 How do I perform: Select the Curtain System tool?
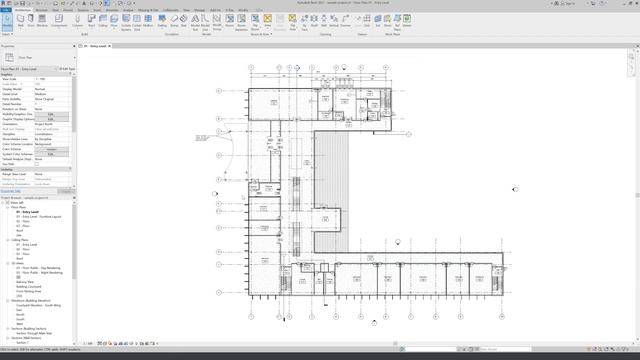pos(126,23)
